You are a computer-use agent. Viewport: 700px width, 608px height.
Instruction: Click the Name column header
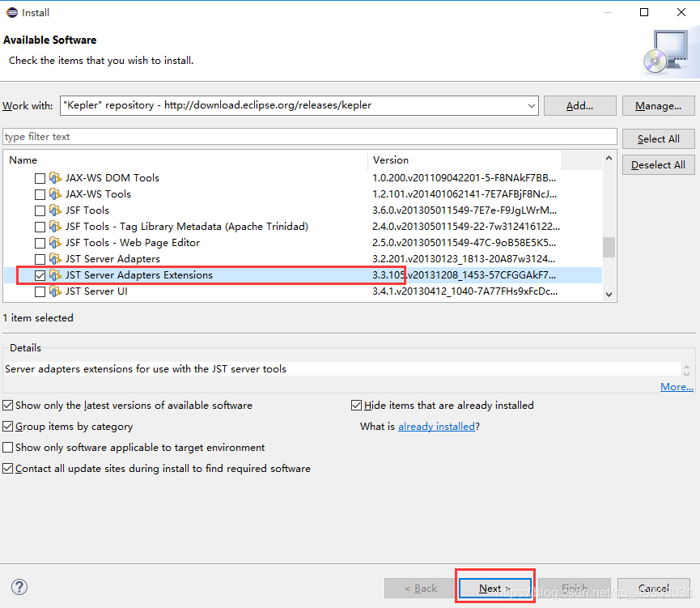click(x=185, y=160)
